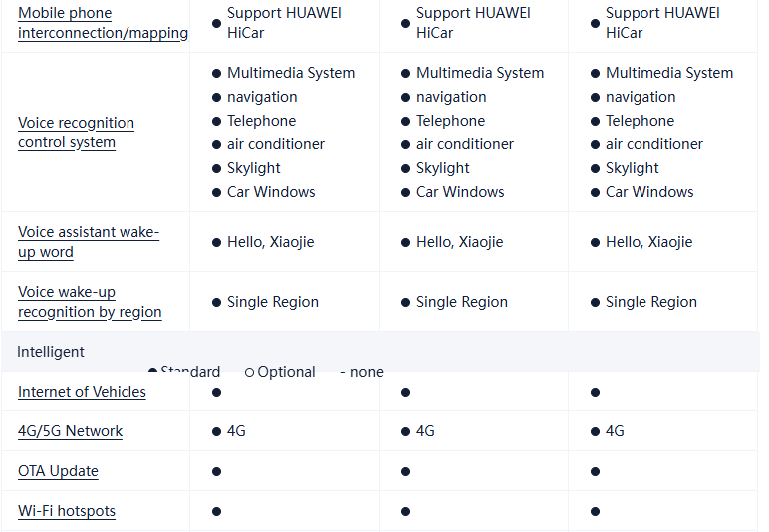Click the Wi-Fi hotspots link
The height and width of the screenshot is (532, 769).
(x=67, y=511)
